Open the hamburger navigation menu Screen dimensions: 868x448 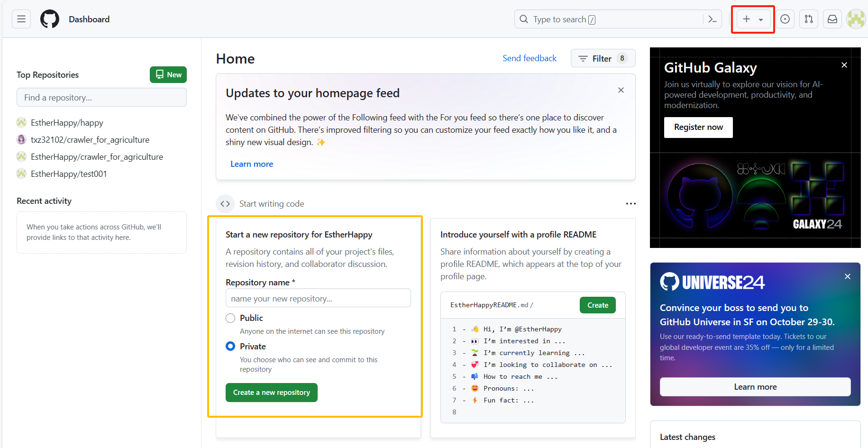click(21, 19)
